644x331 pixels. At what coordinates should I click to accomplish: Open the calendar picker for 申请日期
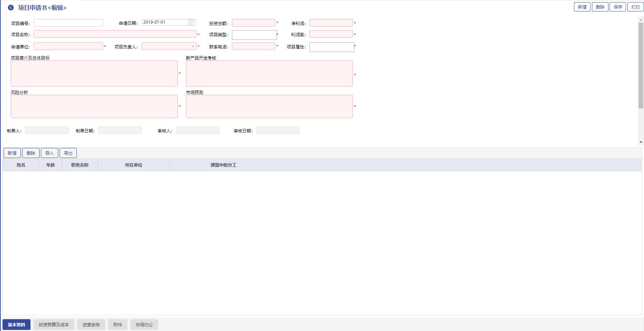tap(191, 22)
